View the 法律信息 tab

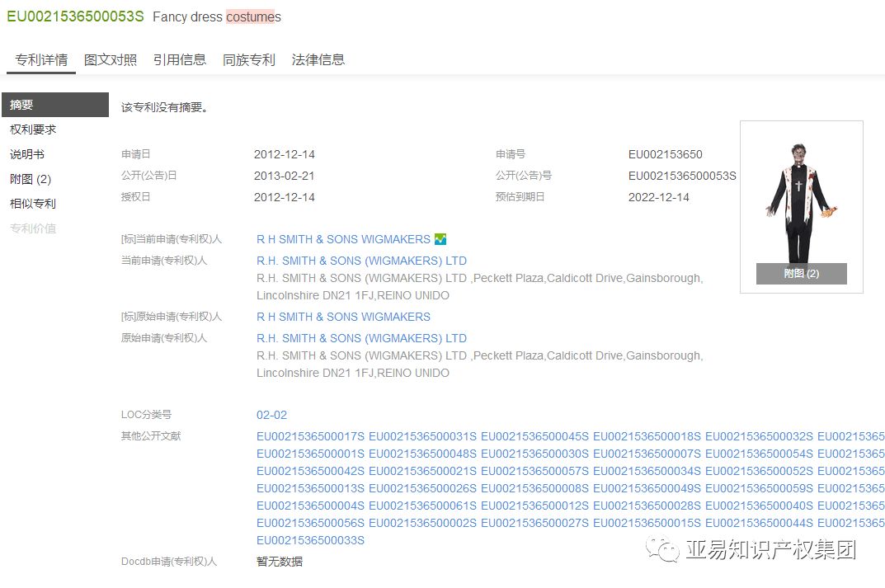tap(318, 60)
